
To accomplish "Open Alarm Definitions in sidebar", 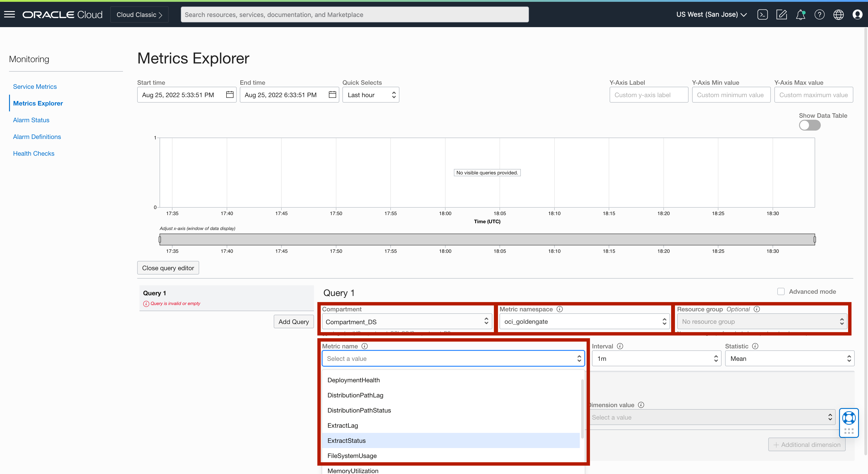I will click(37, 137).
